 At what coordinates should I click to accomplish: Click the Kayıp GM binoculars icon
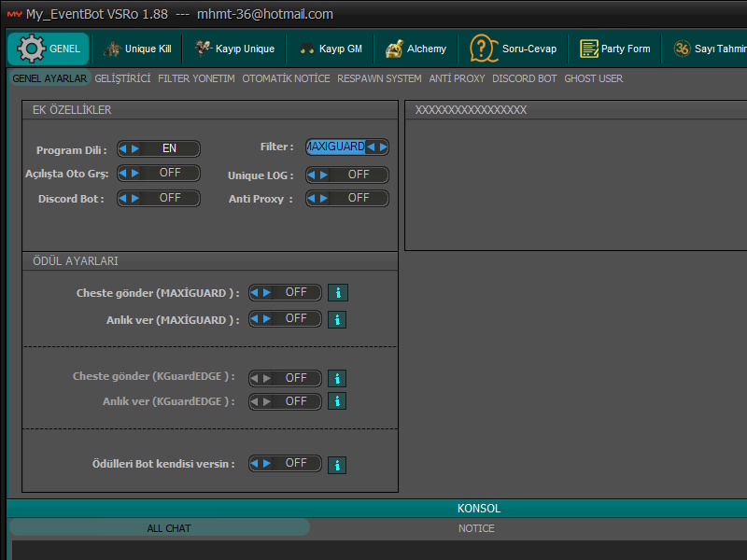[x=307, y=49]
